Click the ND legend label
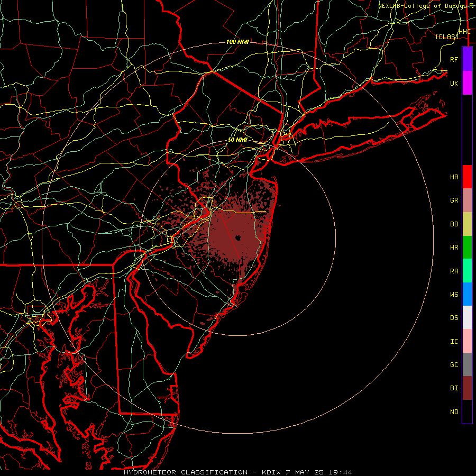The image size is (476, 476). [454, 412]
